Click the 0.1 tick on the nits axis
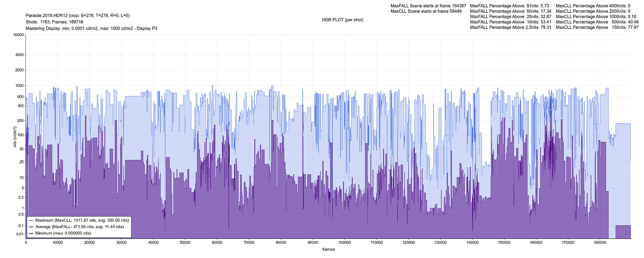Screen dimensions: 644x258 pos(21,226)
